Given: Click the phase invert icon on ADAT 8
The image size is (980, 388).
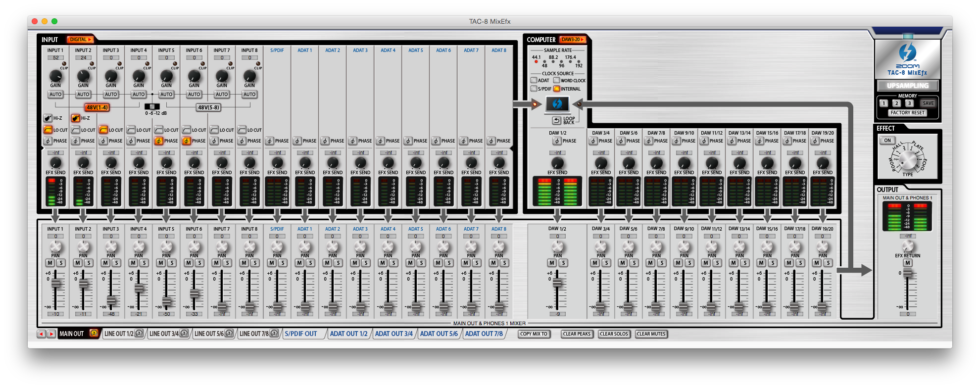Looking at the screenshot, I should [491, 141].
